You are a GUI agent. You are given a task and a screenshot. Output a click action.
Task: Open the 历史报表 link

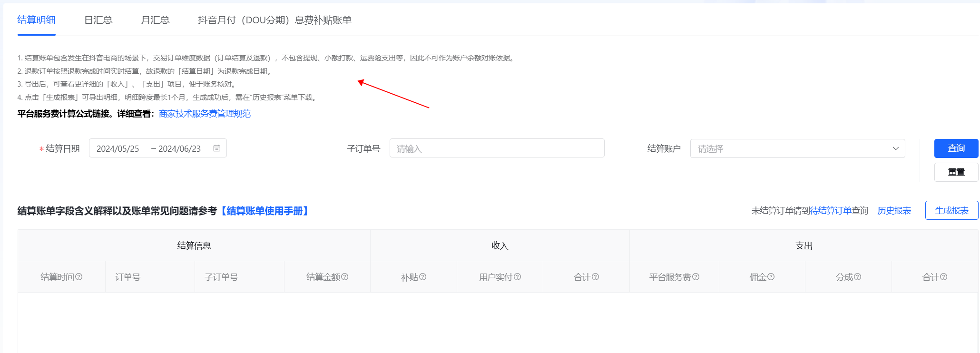(894, 211)
